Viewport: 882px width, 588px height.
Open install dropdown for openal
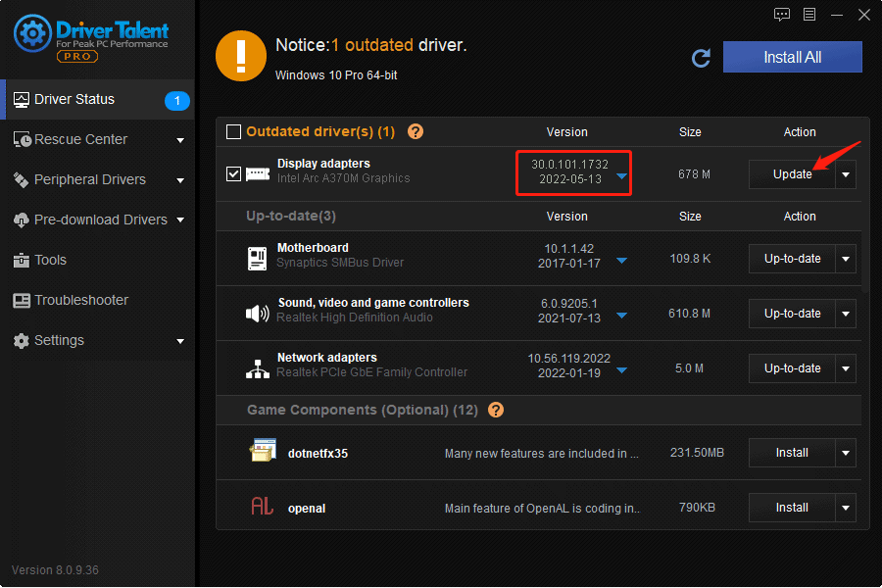coord(846,508)
